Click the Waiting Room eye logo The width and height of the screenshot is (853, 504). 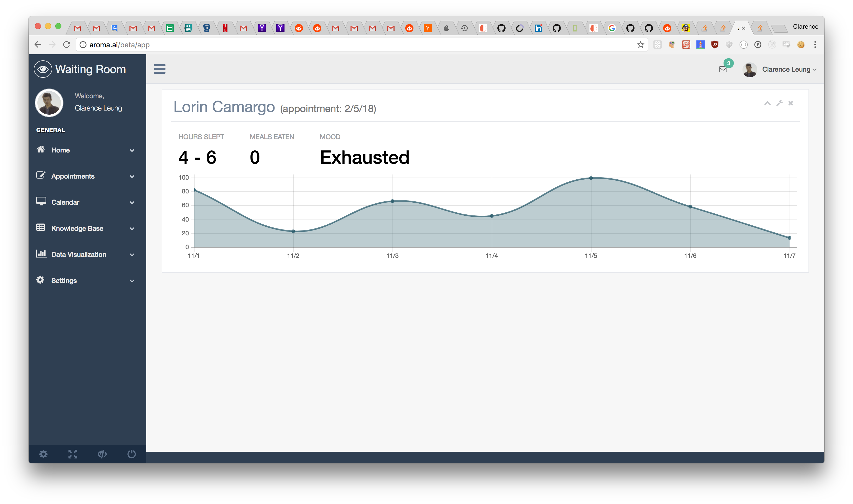point(43,69)
